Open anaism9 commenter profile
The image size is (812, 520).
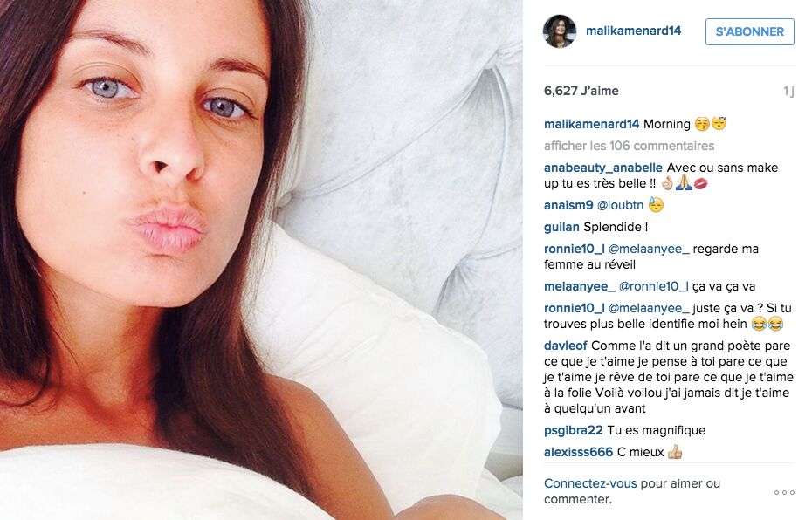tap(568, 205)
